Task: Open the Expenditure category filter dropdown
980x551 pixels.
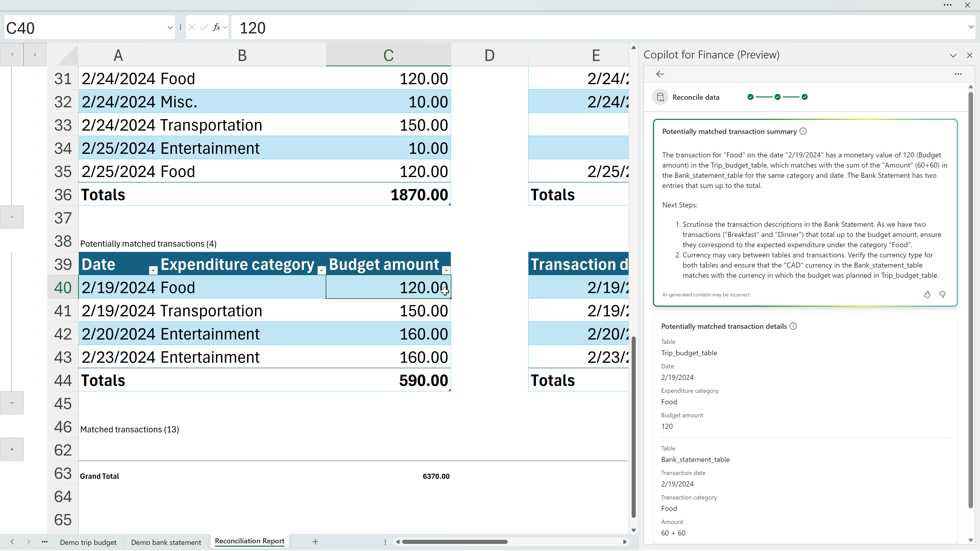Action: click(322, 270)
